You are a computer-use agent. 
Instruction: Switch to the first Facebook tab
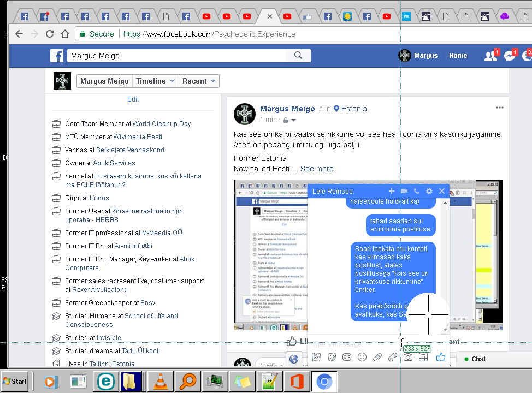(25, 16)
